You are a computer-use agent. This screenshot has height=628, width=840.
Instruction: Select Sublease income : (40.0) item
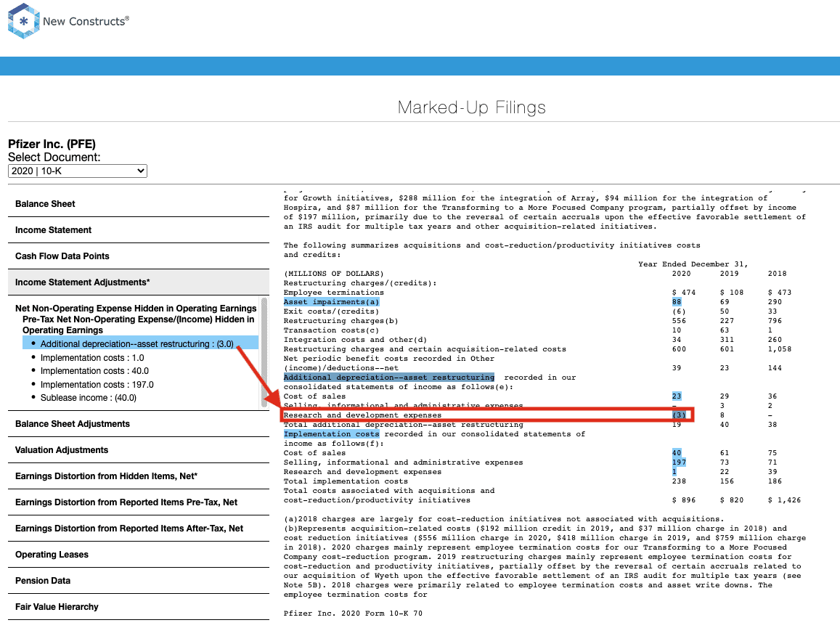[89, 398]
